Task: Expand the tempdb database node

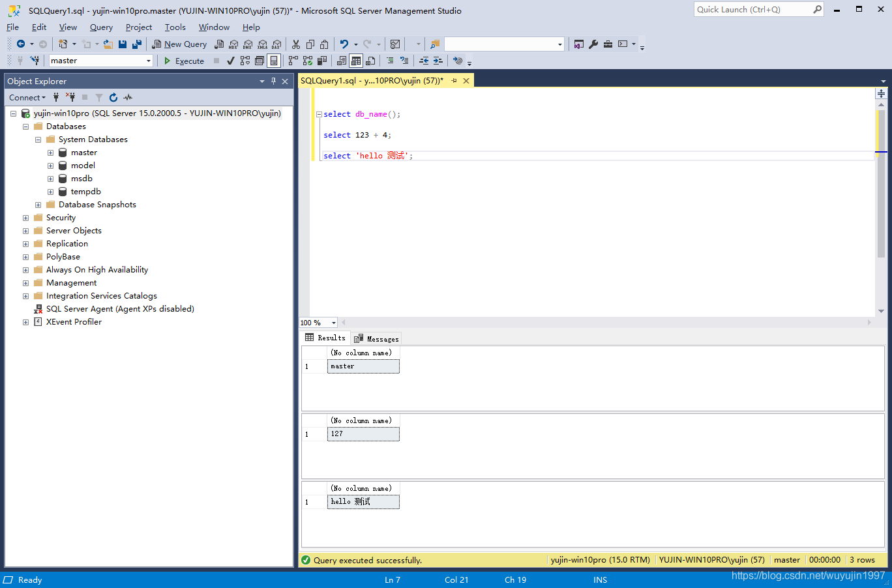Action: (50, 192)
